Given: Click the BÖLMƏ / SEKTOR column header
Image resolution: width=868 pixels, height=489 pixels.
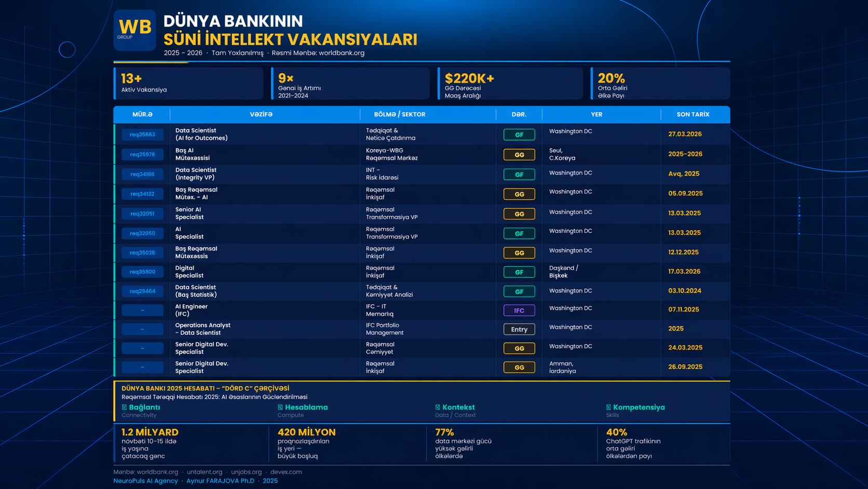Looking at the screenshot, I should tap(399, 114).
